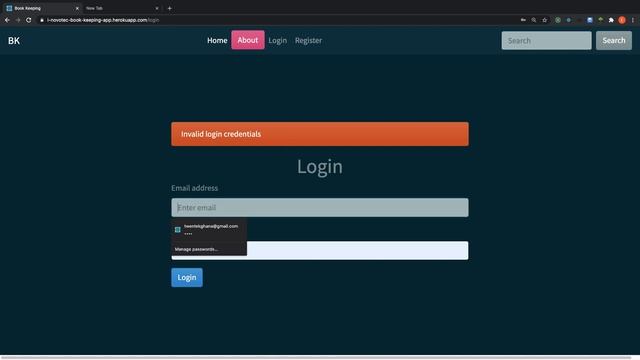Reload the page with the refresh icon
This screenshot has width=640, height=360.
click(29, 20)
